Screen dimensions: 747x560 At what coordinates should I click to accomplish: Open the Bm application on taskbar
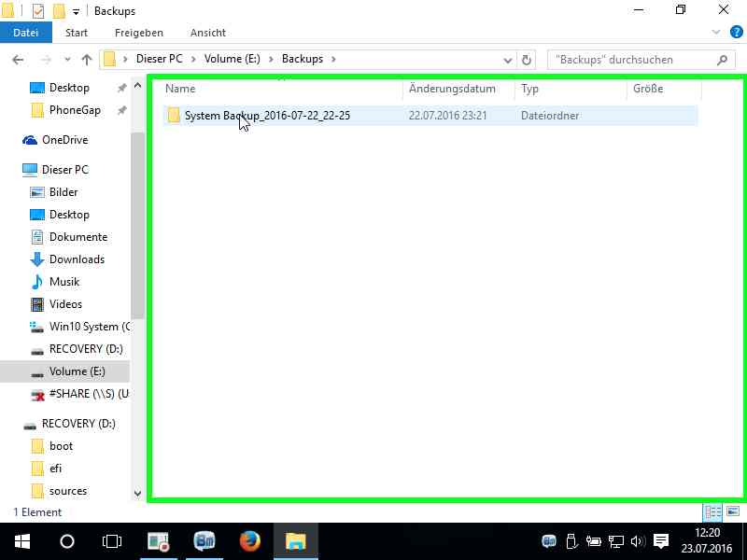(x=204, y=541)
